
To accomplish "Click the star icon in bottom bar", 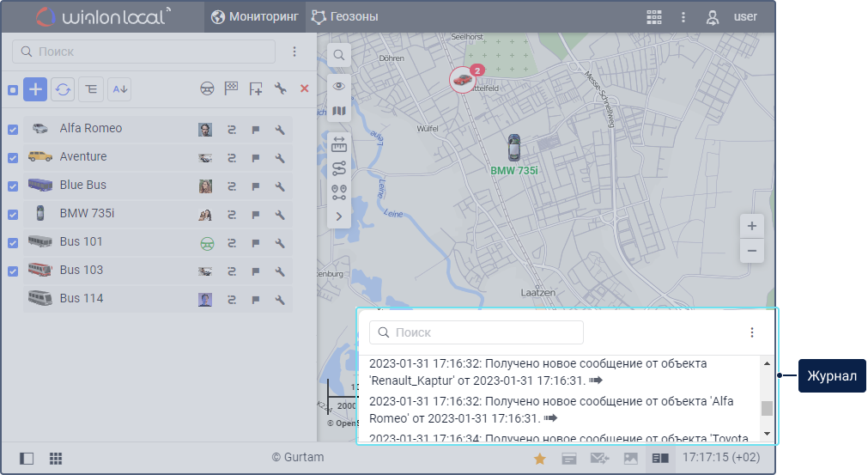I will [540, 459].
